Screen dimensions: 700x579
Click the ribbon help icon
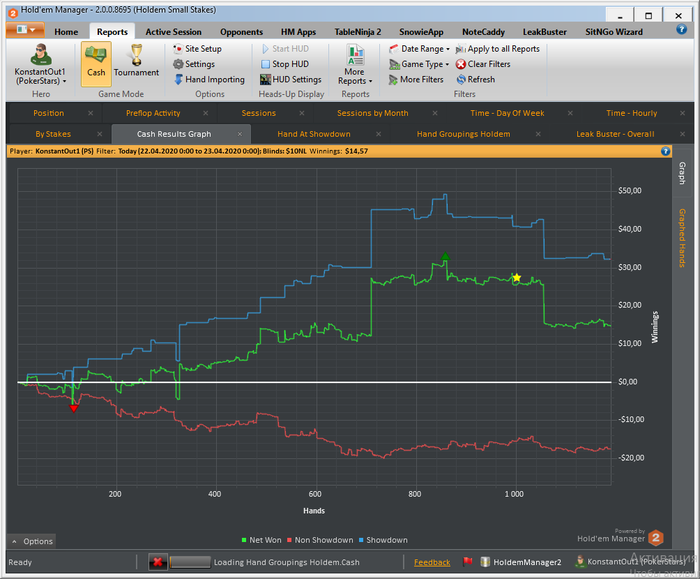[x=681, y=29]
